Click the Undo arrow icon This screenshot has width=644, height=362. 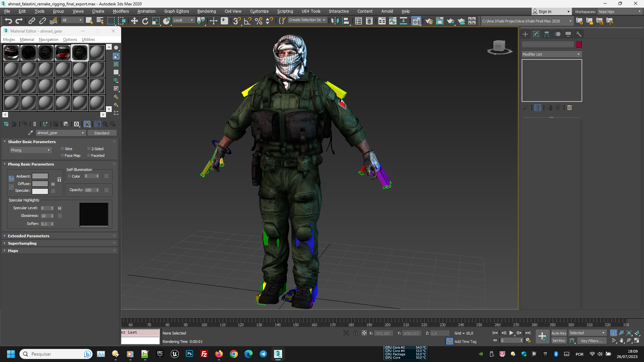click(x=8, y=21)
